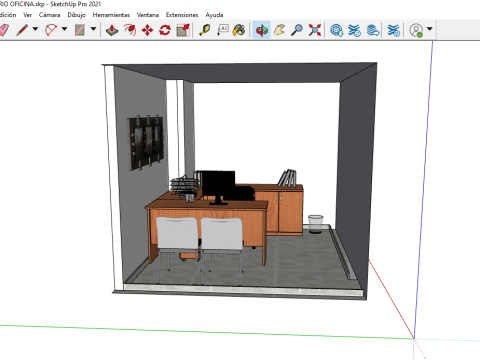Toggle the active Orbit tool
480x360 pixels.
point(261,30)
